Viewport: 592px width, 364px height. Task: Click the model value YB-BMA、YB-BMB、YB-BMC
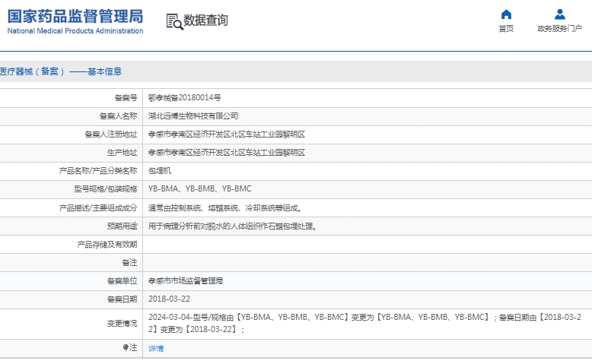point(199,188)
